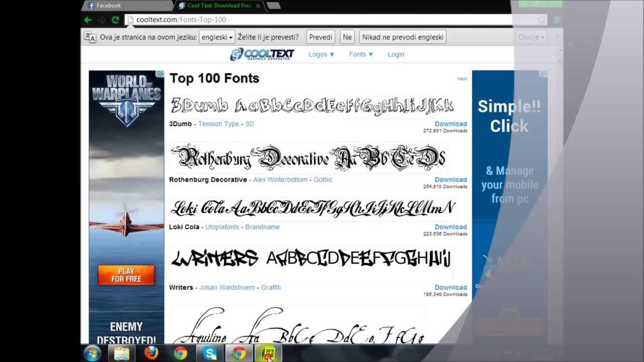Open Windows Explorer from the taskbar
Viewport: 644px width, 362px height.
pos(122,353)
